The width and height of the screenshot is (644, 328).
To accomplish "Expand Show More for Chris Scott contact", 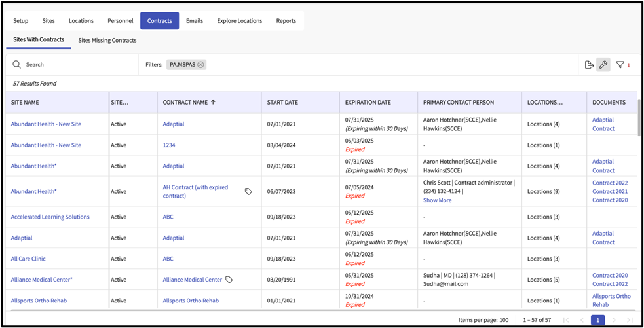I will (x=437, y=200).
